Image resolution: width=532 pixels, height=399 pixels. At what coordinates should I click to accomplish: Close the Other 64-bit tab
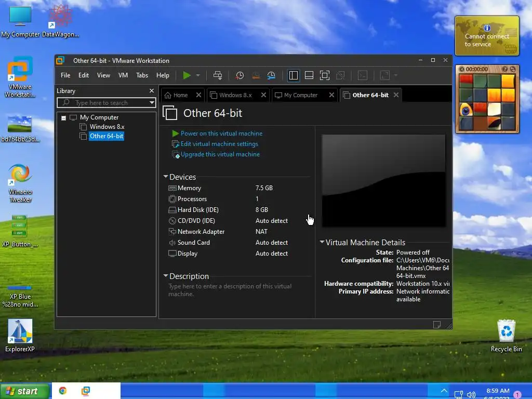click(396, 95)
